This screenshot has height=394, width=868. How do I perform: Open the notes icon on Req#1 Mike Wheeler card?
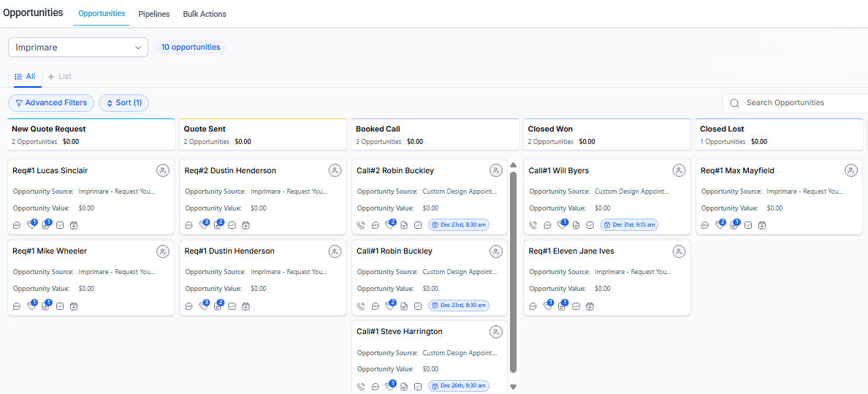tap(45, 306)
